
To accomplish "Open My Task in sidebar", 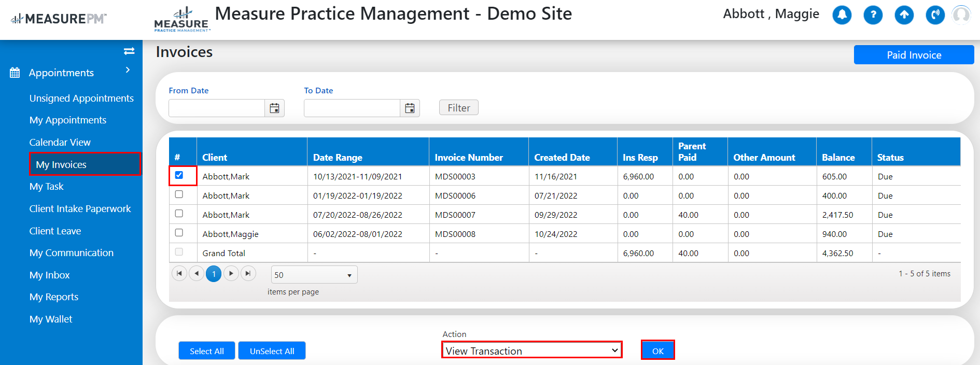I will tap(46, 186).
